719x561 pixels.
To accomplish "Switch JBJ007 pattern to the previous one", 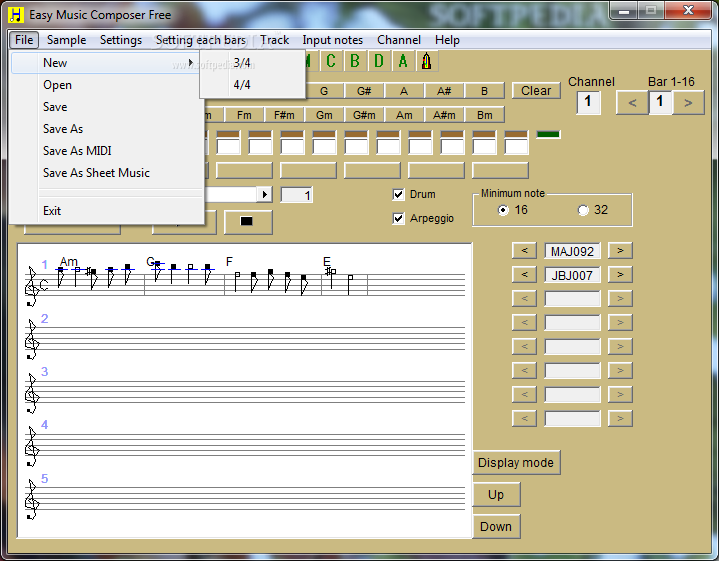I will 525,274.
